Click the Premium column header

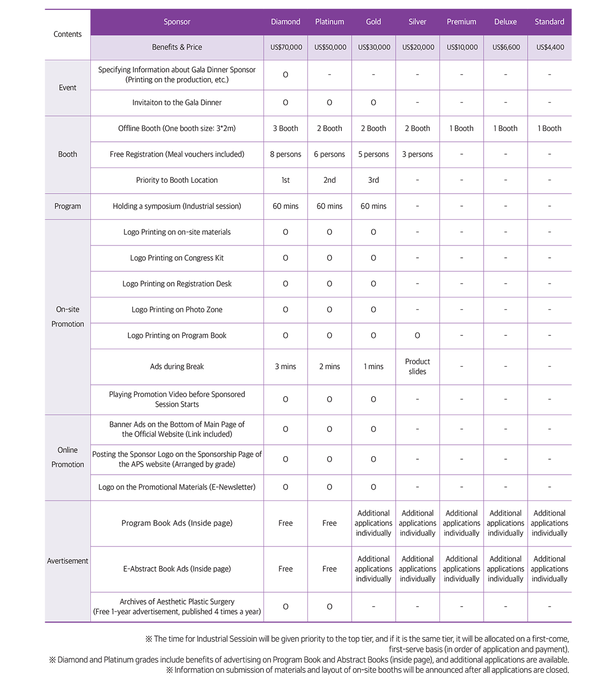pyautogui.click(x=461, y=22)
